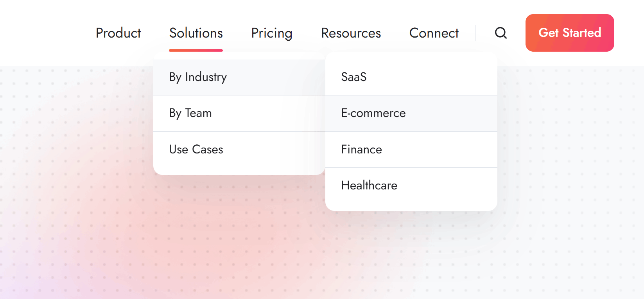The image size is (644, 299).
Task: Open the Connect nav item
Action: coord(434,33)
